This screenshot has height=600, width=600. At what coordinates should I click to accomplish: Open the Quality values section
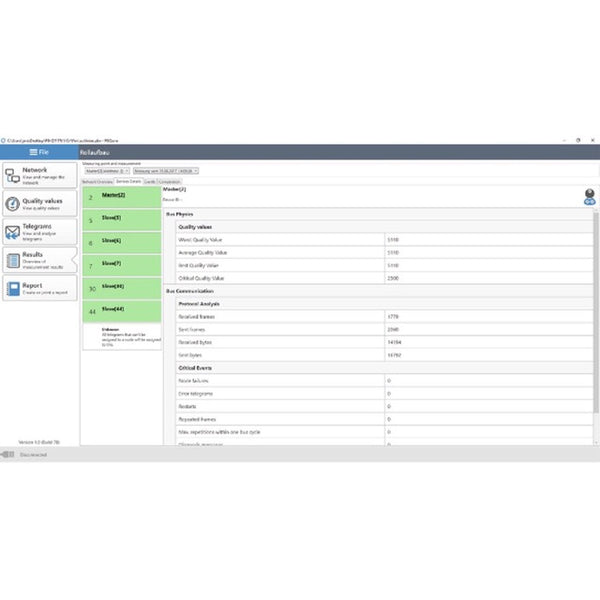pos(40,204)
